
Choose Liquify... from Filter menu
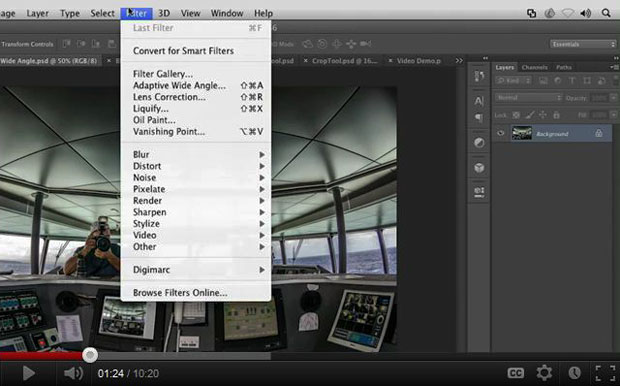tap(197, 108)
